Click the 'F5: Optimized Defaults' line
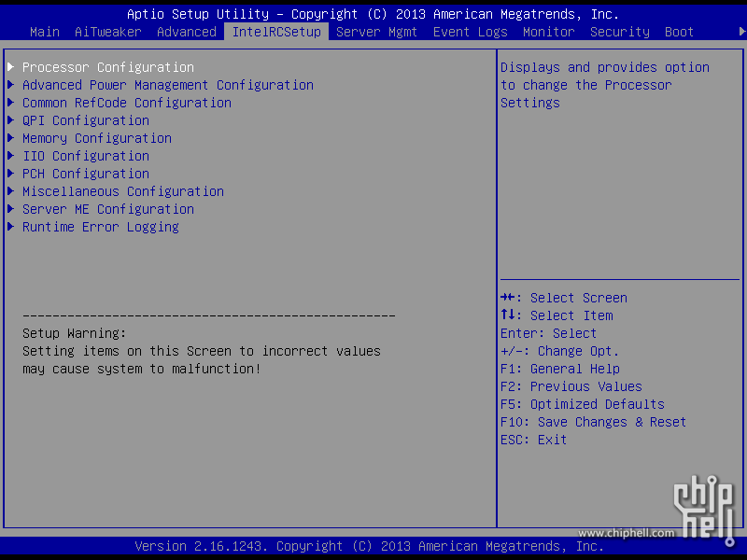This screenshot has height=560, width=747. point(582,404)
